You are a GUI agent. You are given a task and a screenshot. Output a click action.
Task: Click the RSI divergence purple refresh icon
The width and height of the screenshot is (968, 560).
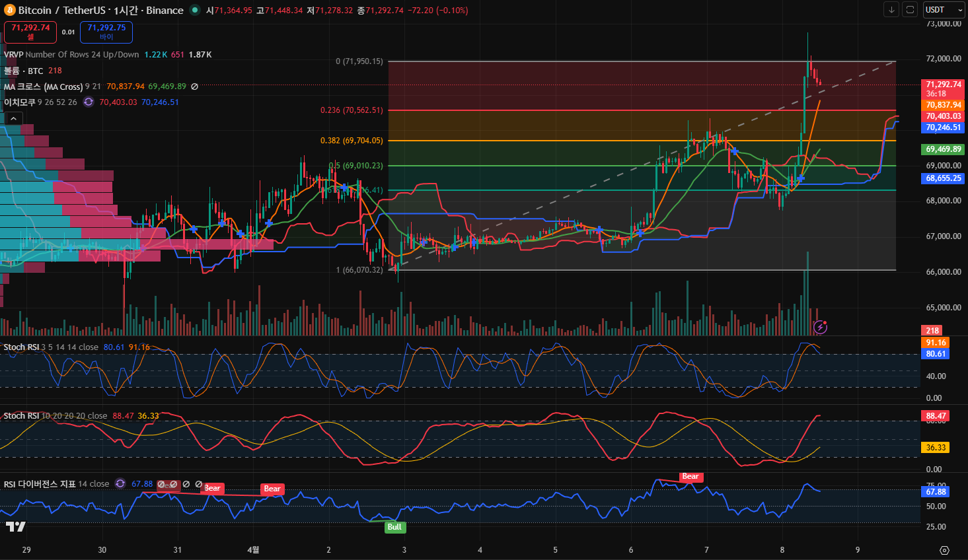point(120,484)
